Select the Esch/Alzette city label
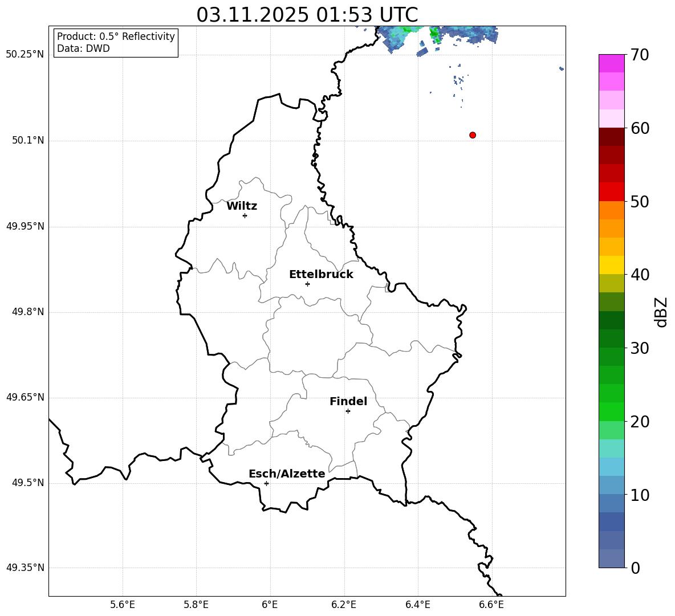Screen dimensions: 675x616 click(x=287, y=474)
